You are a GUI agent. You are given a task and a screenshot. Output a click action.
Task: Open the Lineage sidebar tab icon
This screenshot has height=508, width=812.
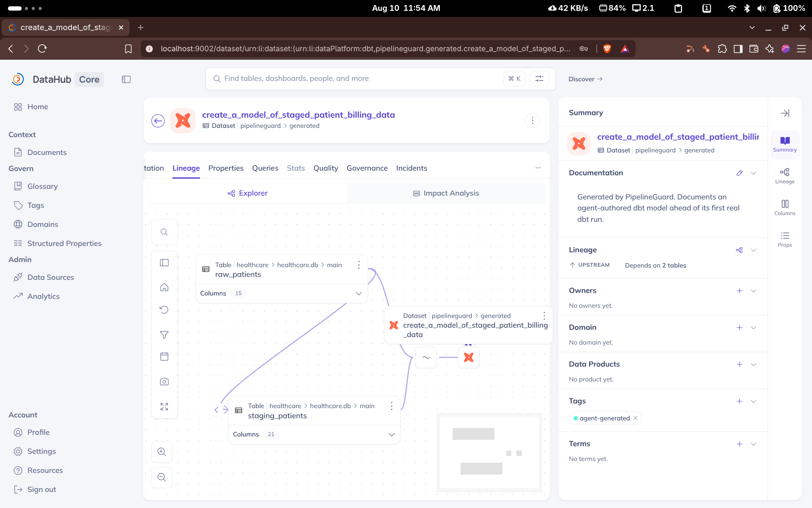click(785, 176)
